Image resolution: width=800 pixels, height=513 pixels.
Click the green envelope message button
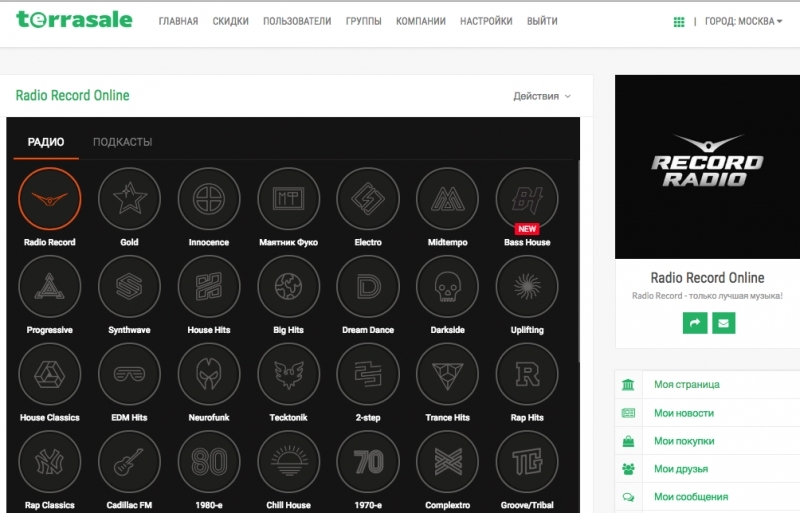[x=723, y=323]
